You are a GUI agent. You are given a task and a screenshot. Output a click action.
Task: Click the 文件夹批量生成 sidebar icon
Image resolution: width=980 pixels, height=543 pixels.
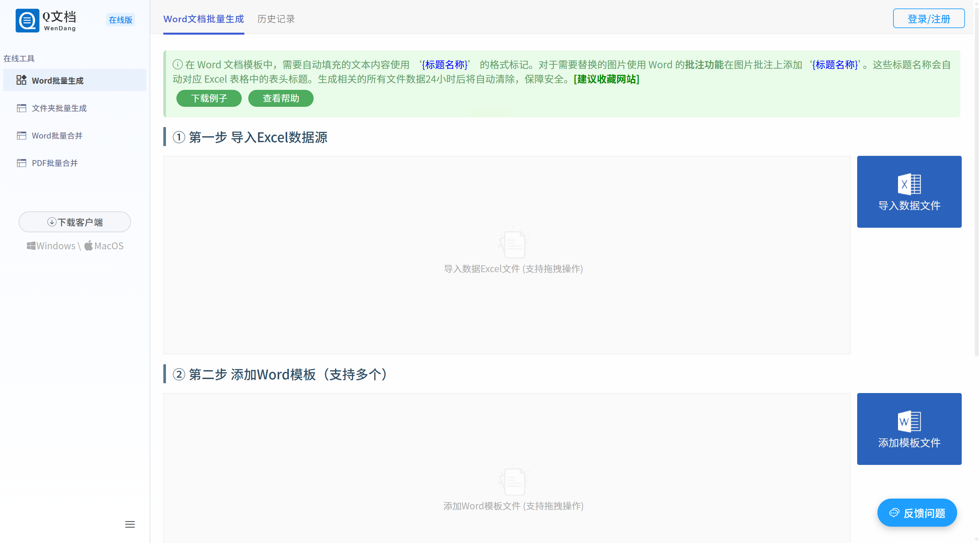[21, 108]
